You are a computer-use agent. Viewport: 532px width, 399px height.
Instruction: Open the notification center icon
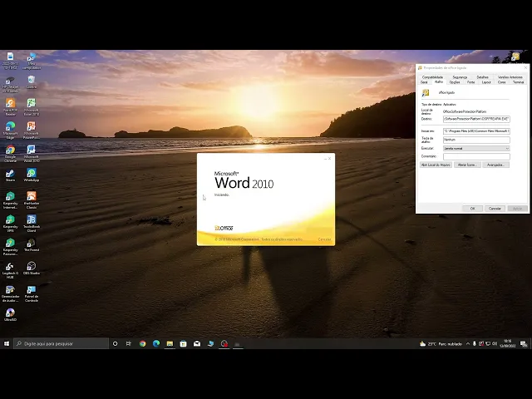click(x=525, y=343)
